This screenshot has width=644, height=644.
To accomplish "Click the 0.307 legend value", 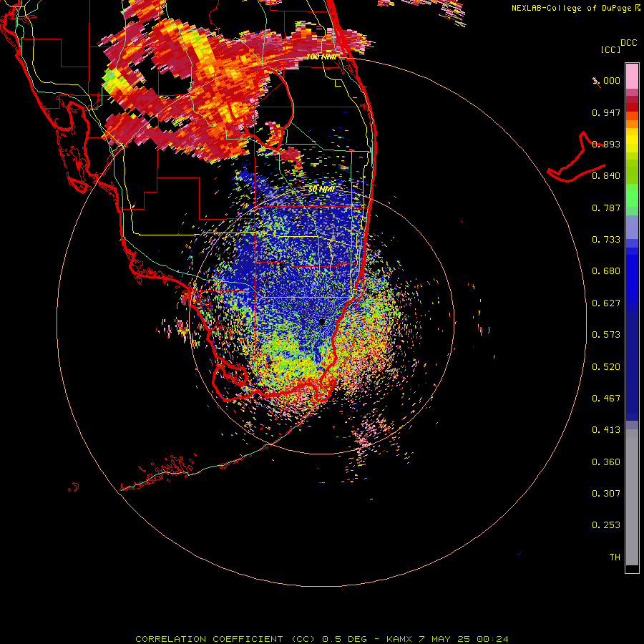I will click(x=606, y=494).
